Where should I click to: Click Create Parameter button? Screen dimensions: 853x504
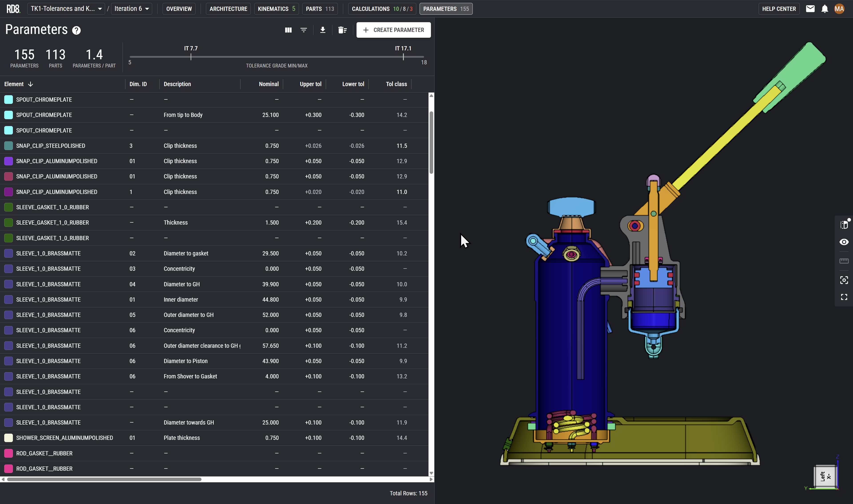click(x=393, y=30)
